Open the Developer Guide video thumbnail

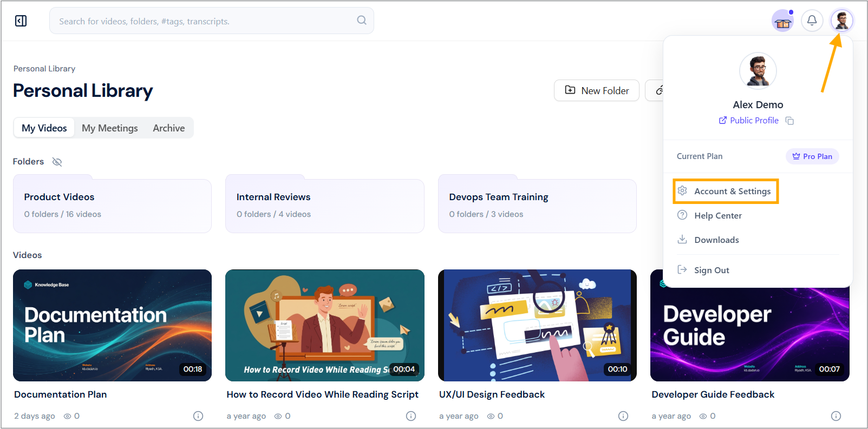coord(750,334)
